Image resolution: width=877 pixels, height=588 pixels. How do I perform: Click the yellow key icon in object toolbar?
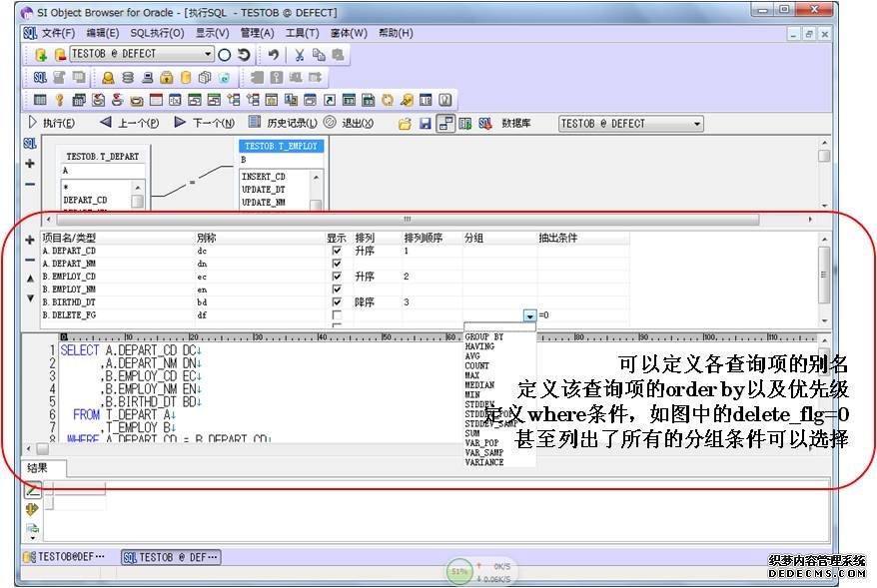pyautogui.click(x=59, y=100)
